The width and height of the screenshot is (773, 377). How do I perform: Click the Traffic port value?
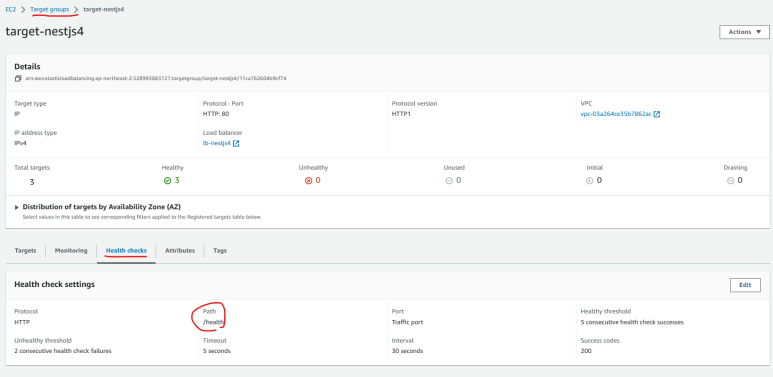pyautogui.click(x=407, y=322)
